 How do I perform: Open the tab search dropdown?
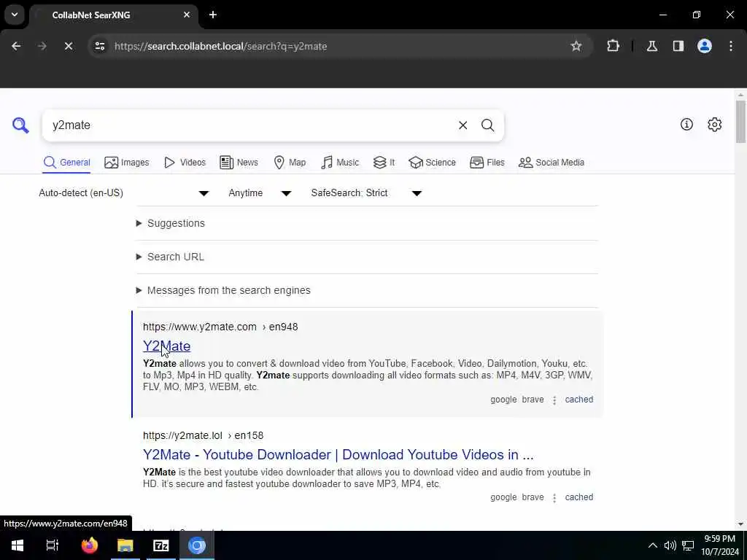[x=15, y=15]
